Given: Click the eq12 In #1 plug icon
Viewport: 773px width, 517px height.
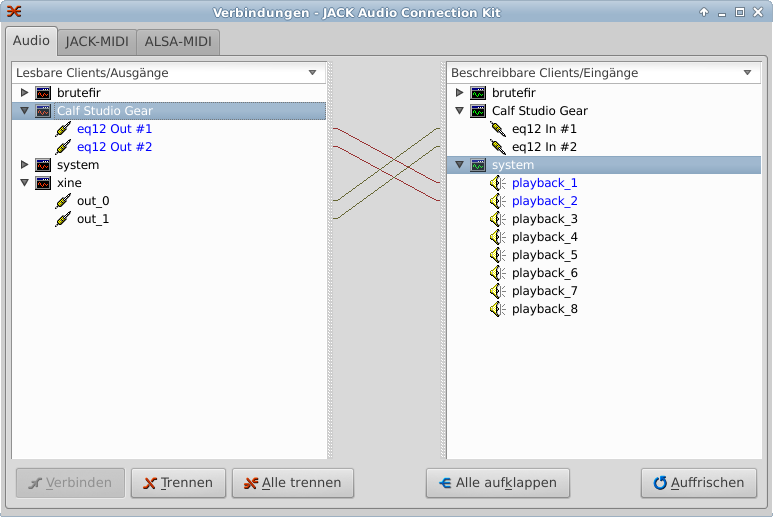Looking at the screenshot, I should point(498,129).
